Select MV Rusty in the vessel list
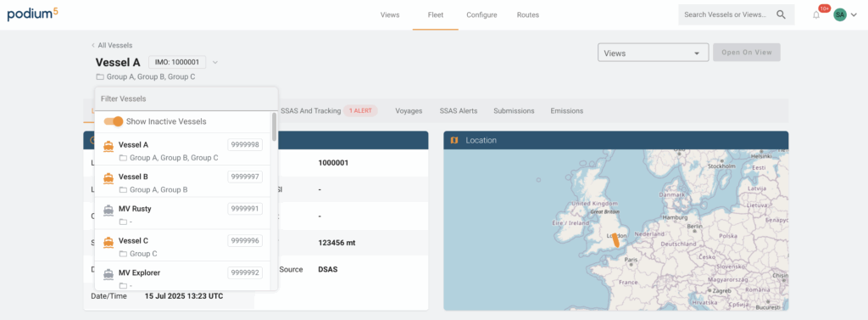 coord(183,214)
